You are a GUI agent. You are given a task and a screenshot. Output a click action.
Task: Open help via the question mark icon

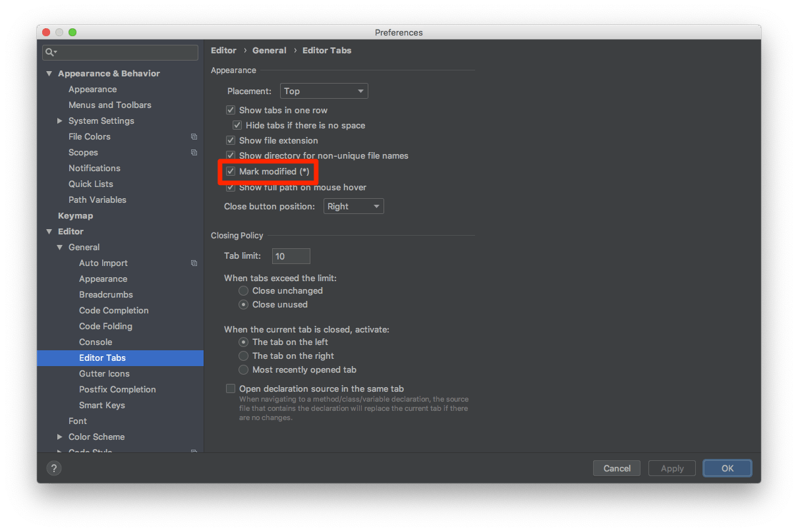tap(53, 467)
